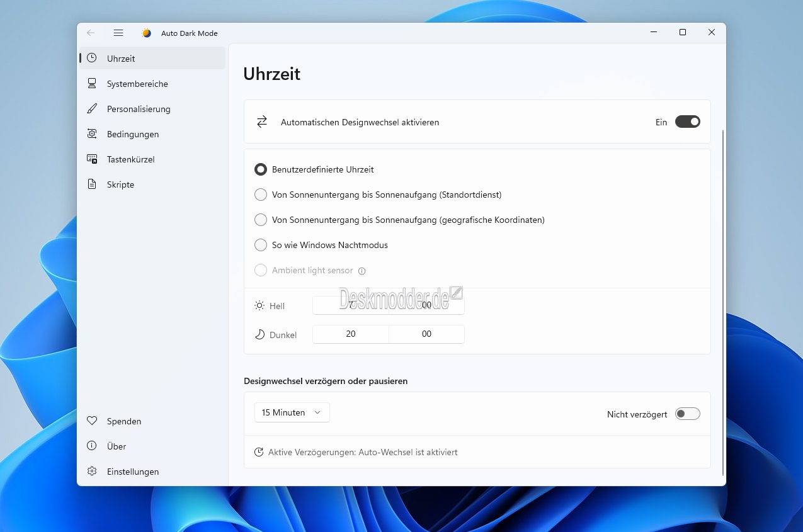The height and width of the screenshot is (532, 803).
Task: Open Personalisierung section
Action: (152, 108)
